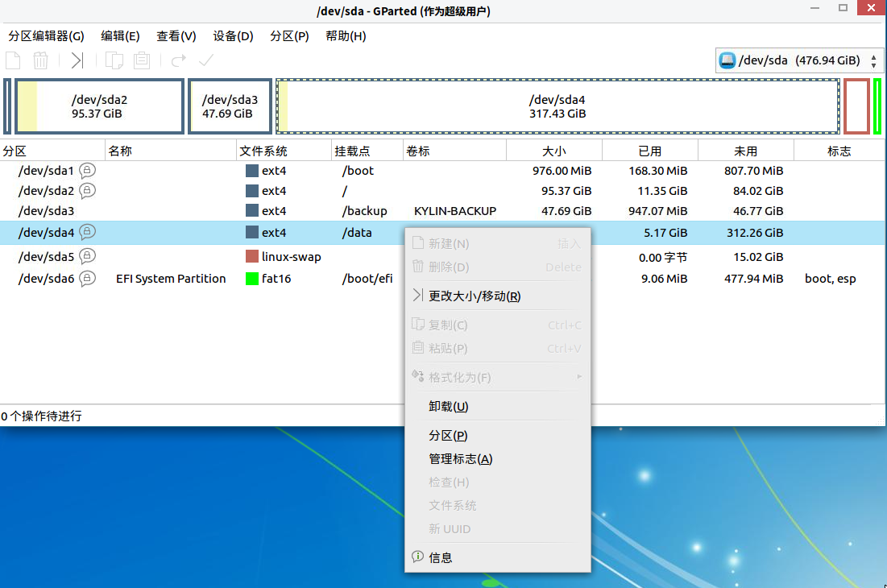Viewport: 887px width, 588px height.
Task: Open the 分区编辑器(G) menu
Action: coord(47,36)
